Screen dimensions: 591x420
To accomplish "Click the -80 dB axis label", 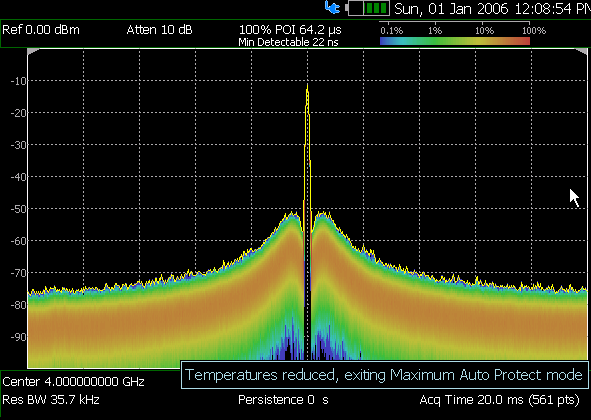I will pos(19,305).
